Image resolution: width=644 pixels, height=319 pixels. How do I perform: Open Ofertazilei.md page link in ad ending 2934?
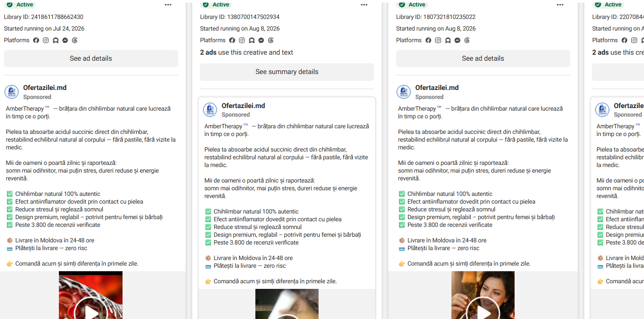point(243,106)
